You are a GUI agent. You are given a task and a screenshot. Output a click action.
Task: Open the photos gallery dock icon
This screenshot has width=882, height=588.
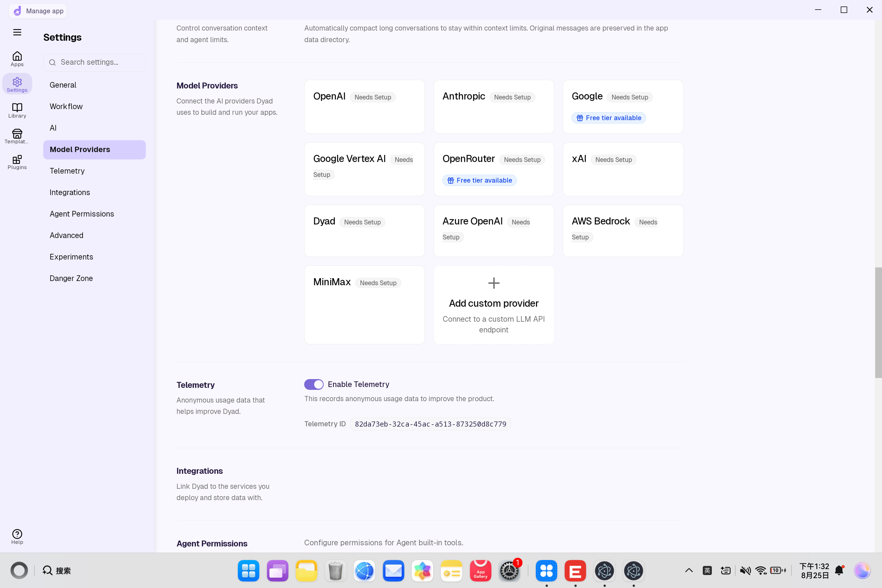click(x=422, y=571)
